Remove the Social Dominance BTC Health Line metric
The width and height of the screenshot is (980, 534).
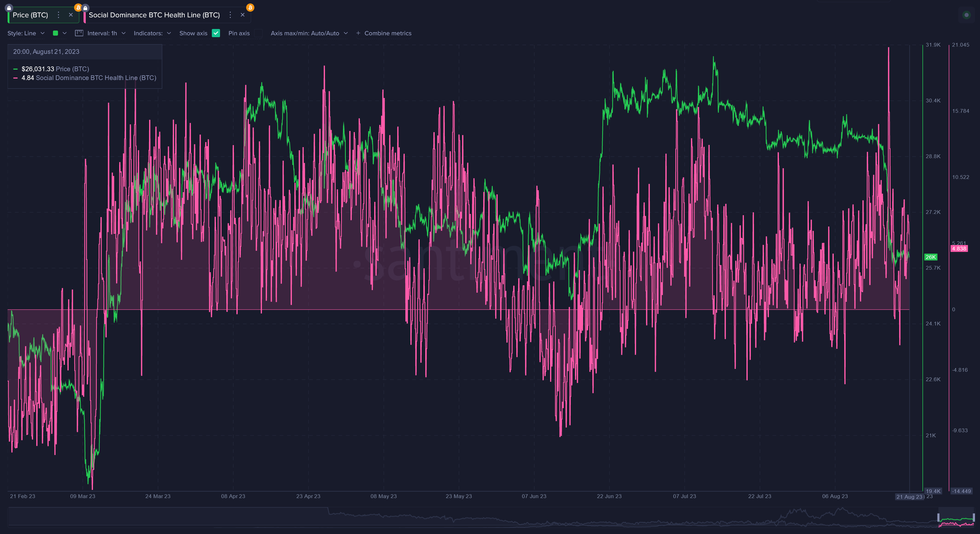tap(243, 15)
